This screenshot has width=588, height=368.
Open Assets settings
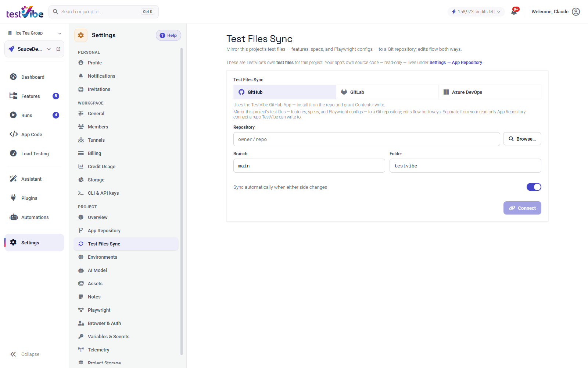coord(126,283)
